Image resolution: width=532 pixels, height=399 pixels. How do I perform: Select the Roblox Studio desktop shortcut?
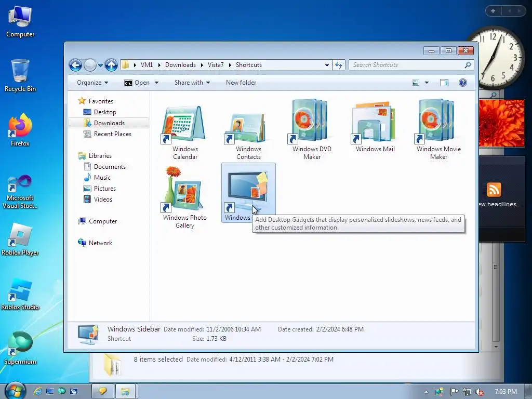20,295
